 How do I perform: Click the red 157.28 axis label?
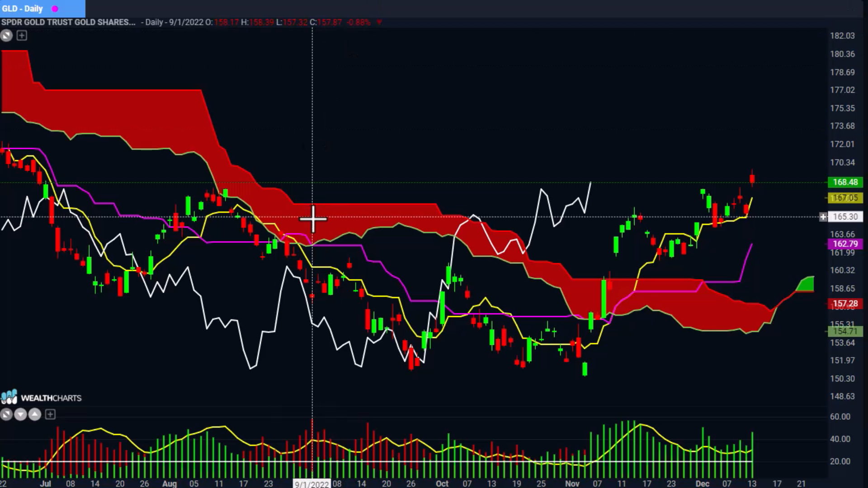[845, 304]
